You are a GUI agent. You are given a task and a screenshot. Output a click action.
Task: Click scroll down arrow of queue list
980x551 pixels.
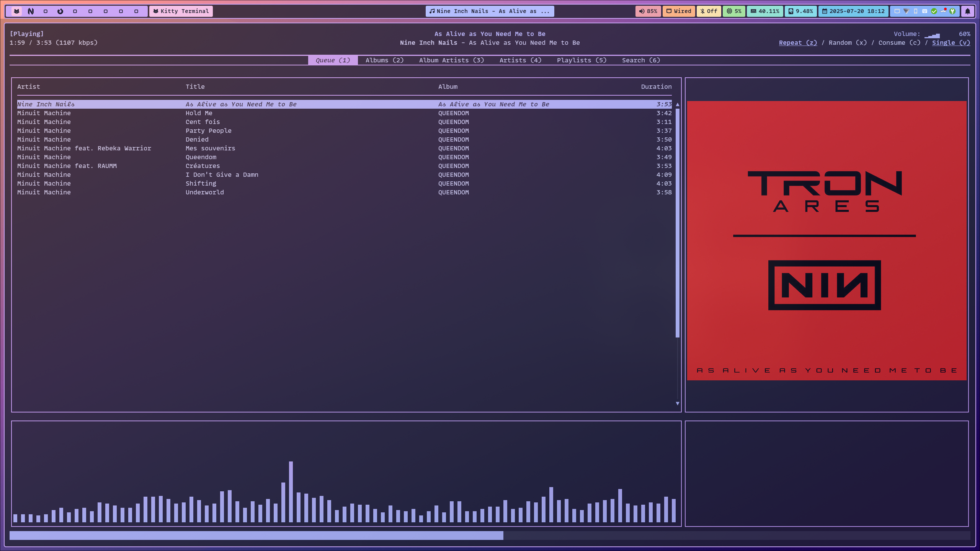coord(677,403)
